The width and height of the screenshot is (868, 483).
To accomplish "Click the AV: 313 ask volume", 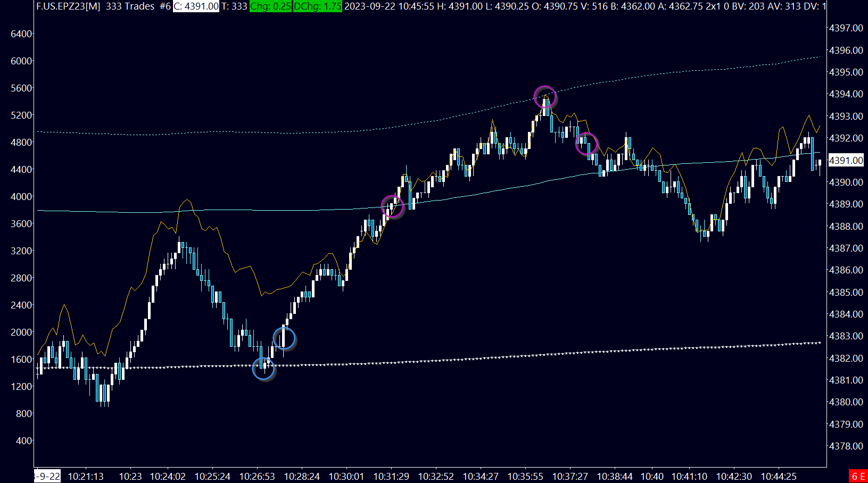I will coord(786,6).
